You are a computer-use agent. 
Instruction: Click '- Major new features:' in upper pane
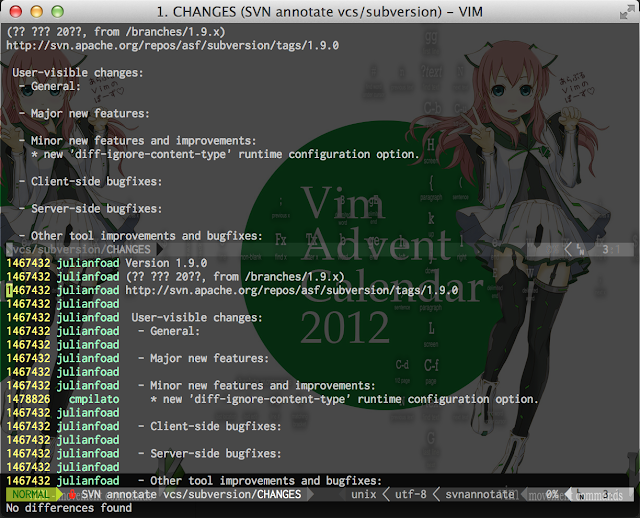click(84, 113)
